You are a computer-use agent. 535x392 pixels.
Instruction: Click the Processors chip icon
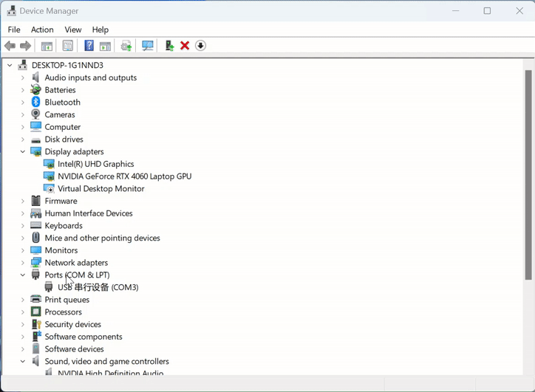pos(35,312)
